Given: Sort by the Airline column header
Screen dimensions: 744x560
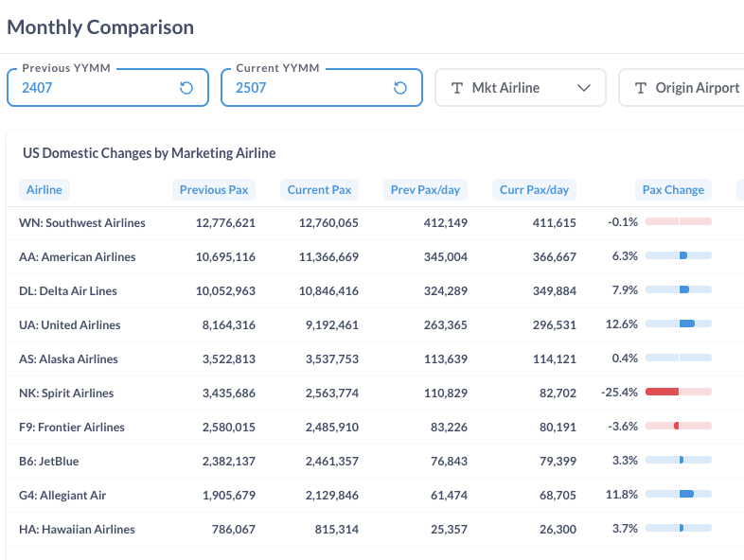Looking at the screenshot, I should tap(44, 190).
